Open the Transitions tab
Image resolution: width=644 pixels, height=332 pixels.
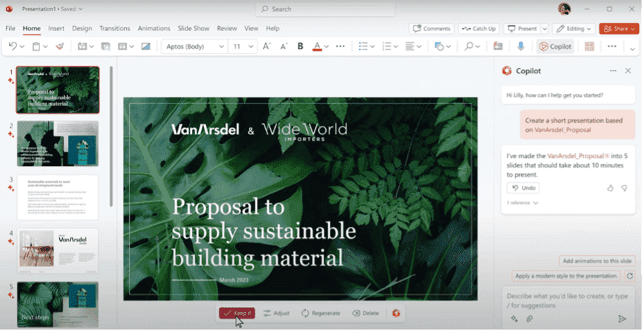coord(114,28)
